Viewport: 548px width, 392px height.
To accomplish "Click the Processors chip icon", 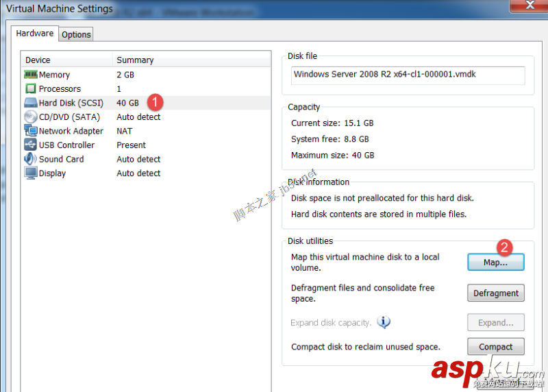I will point(31,88).
